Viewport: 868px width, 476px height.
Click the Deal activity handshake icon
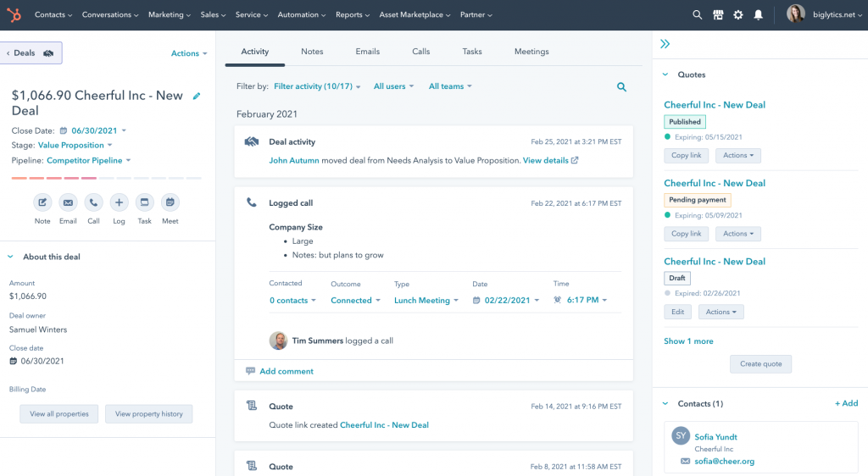[x=251, y=141]
